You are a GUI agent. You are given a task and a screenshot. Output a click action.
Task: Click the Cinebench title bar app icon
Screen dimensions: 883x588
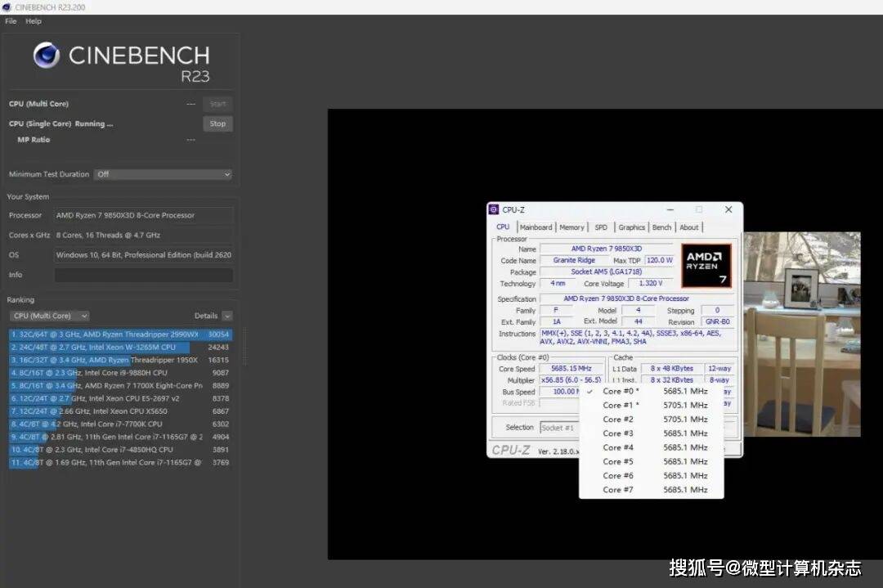pyautogui.click(x=7, y=7)
